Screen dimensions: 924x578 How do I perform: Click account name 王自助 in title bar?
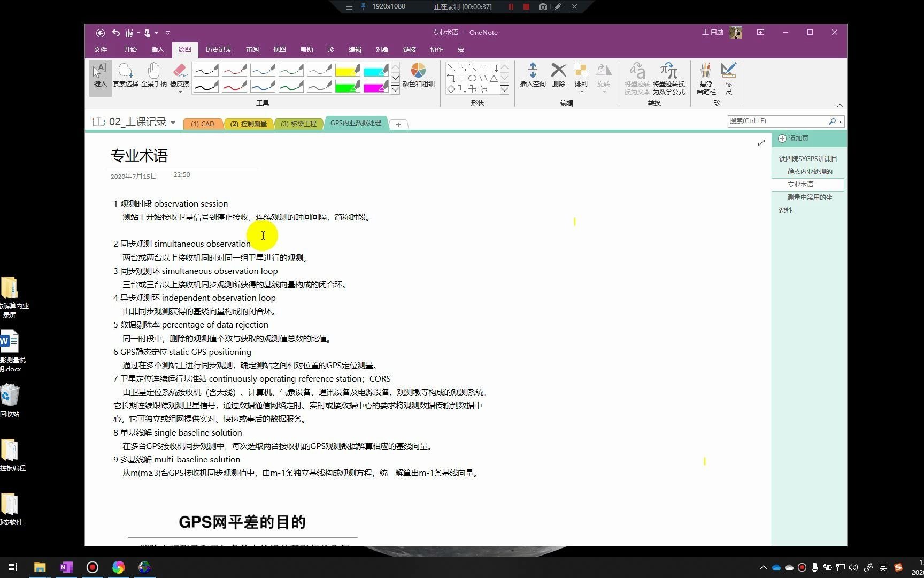(x=712, y=32)
